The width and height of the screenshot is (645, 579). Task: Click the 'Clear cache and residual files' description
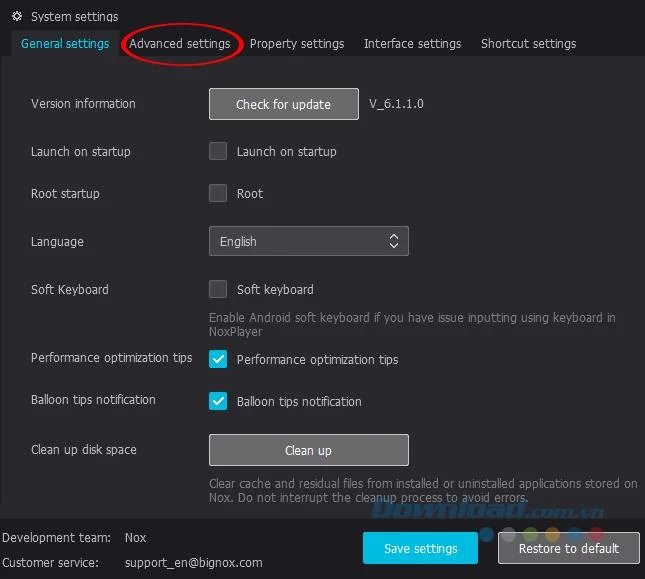coord(423,491)
